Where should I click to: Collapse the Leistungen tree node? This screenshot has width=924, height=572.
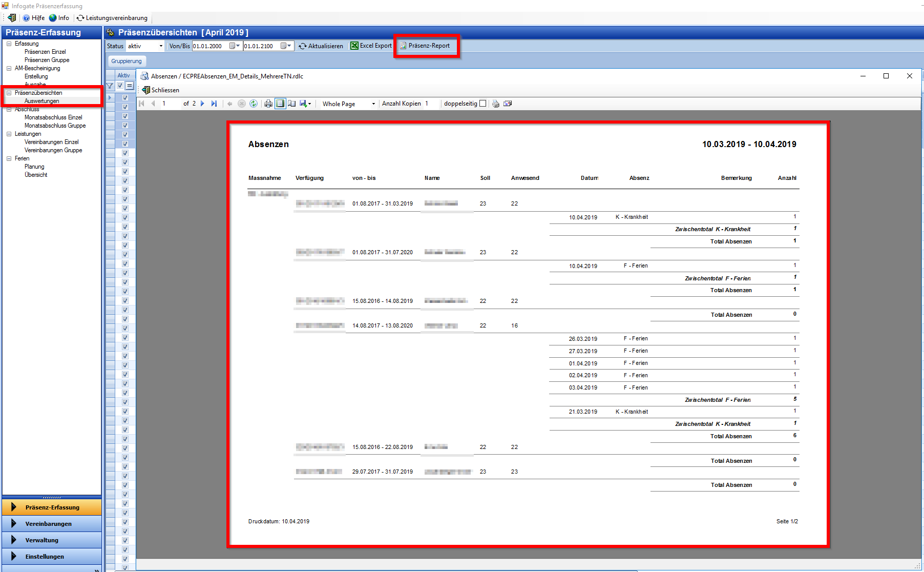pos(9,134)
